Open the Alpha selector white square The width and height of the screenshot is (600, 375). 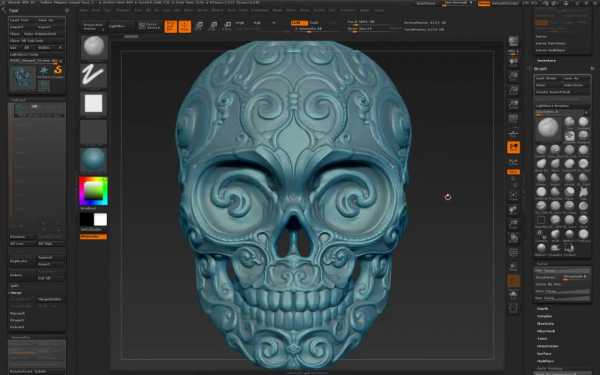94,103
